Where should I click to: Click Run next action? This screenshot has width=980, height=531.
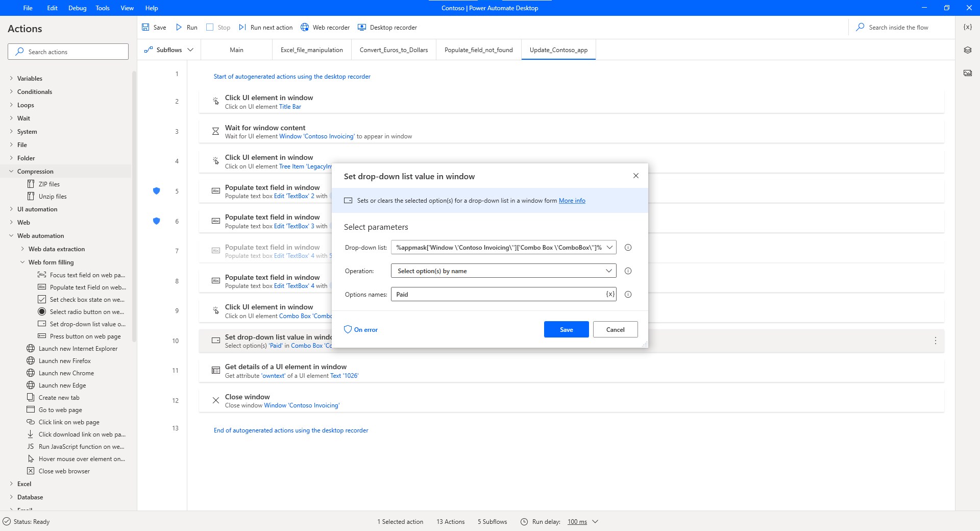coord(266,27)
